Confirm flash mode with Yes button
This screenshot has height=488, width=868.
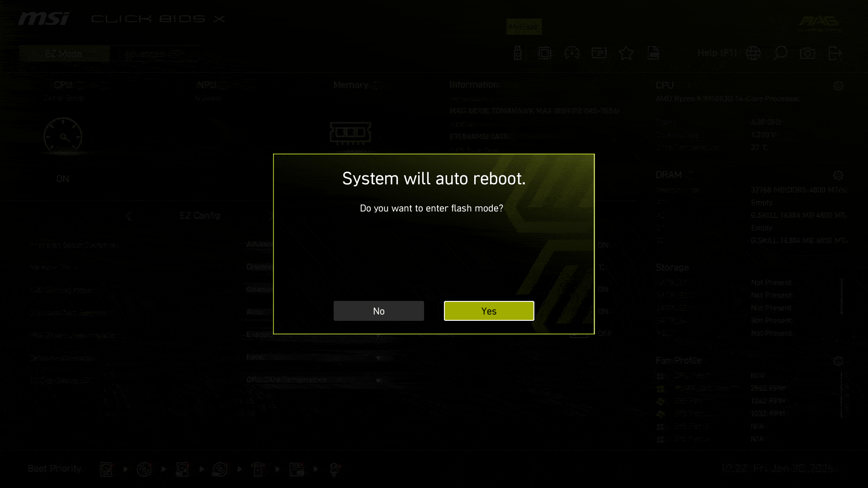(x=489, y=311)
